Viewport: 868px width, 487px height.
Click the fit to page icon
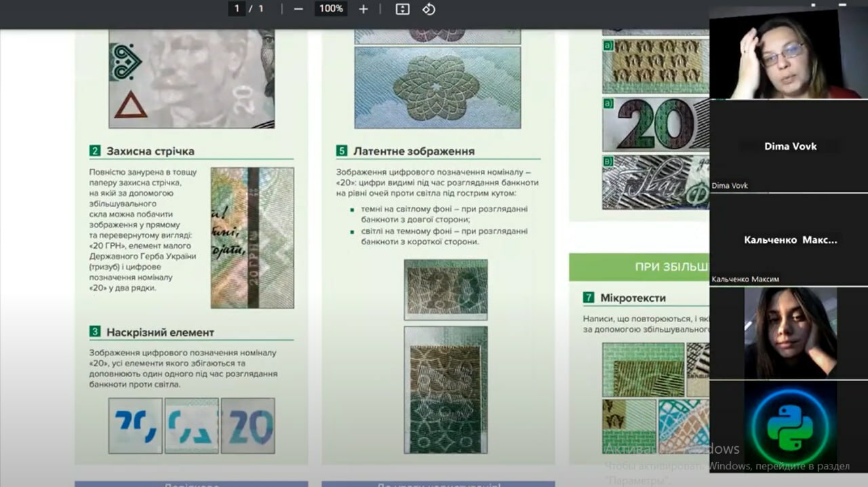point(403,9)
